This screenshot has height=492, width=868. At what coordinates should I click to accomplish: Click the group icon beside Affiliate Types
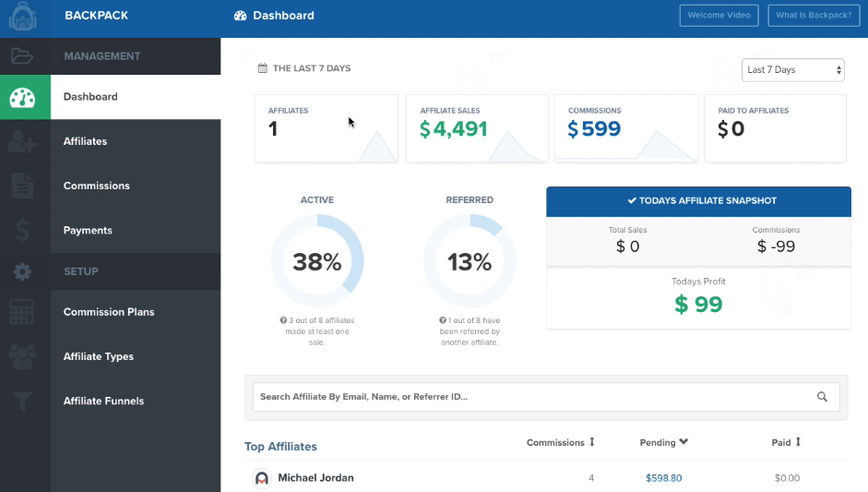[x=22, y=356]
